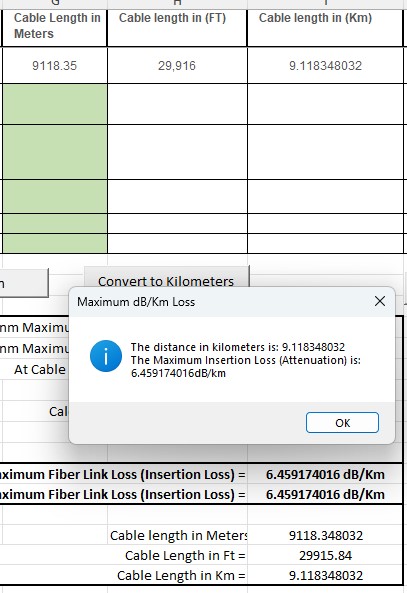Viewport: 407px width, 593px height.
Task: Click the partially visible button left of Convert
Action: [24, 283]
